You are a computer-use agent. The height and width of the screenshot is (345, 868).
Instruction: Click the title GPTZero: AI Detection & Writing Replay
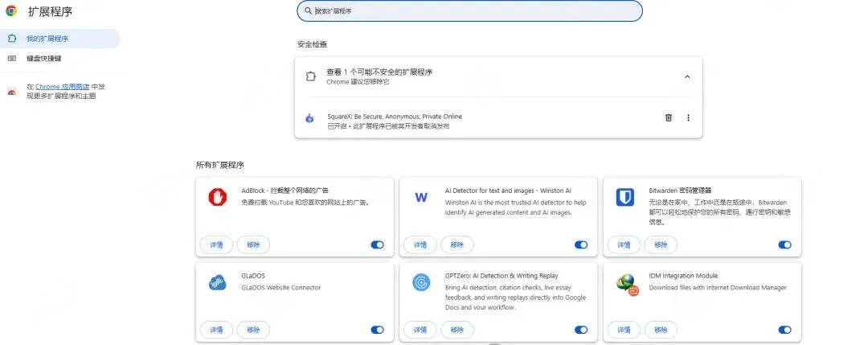tap(502, 276)
